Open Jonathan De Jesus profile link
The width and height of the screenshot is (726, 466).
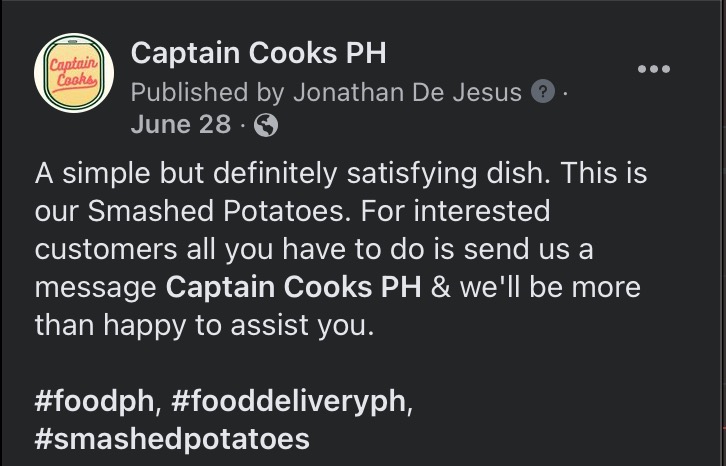407,93
